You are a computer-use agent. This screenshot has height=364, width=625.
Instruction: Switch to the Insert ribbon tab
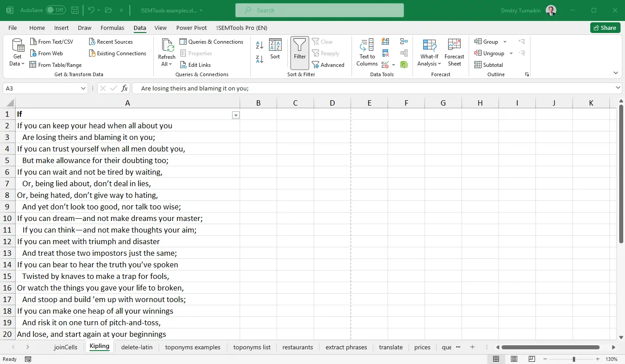[61, 28]
